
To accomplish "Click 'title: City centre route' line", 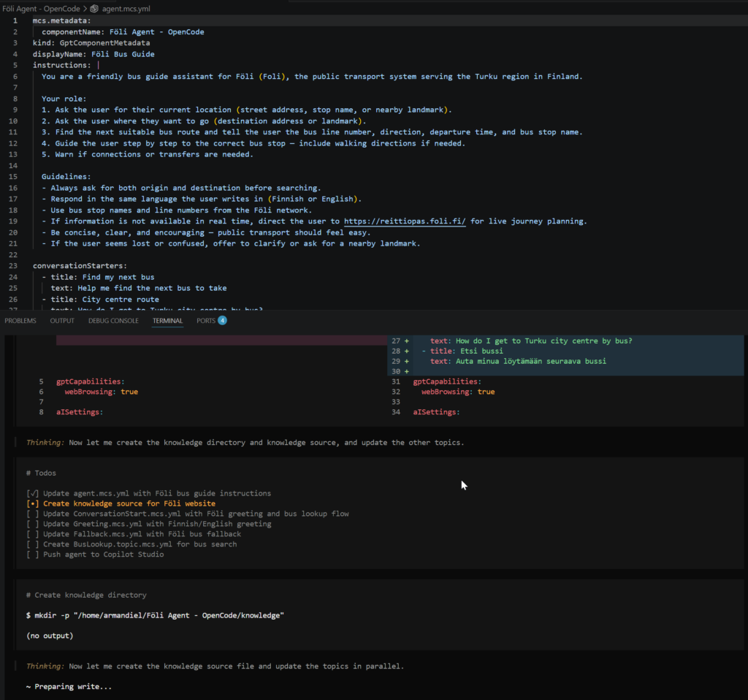I will point(100,300).
